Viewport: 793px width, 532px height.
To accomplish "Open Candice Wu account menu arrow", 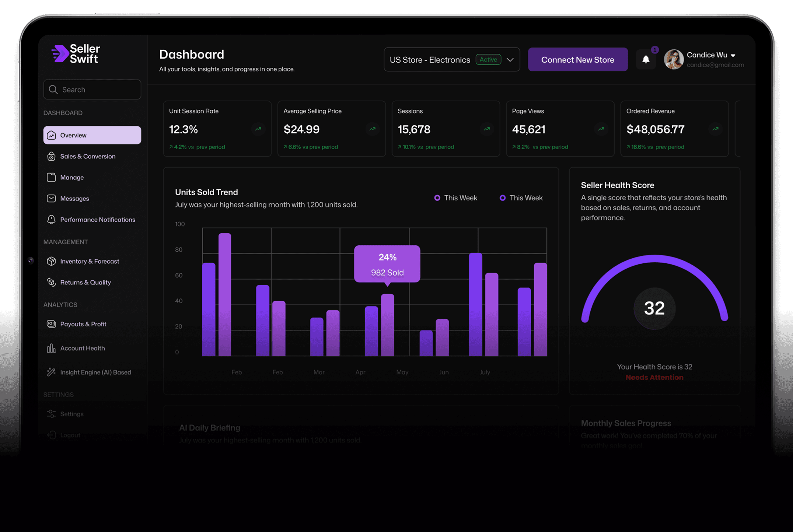I will 733,55.
